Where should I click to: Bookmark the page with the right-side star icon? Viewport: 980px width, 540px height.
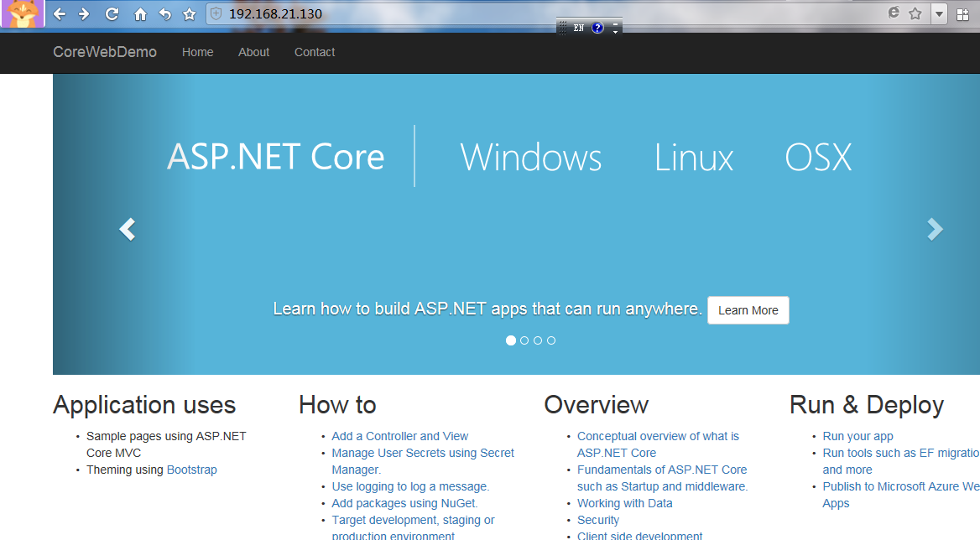click(915, 13)
